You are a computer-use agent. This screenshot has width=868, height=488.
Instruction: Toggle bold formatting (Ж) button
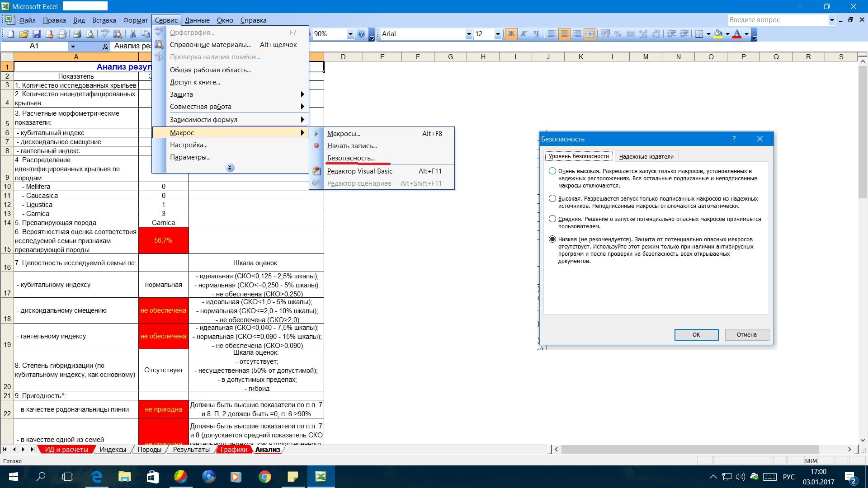point(511,34)
